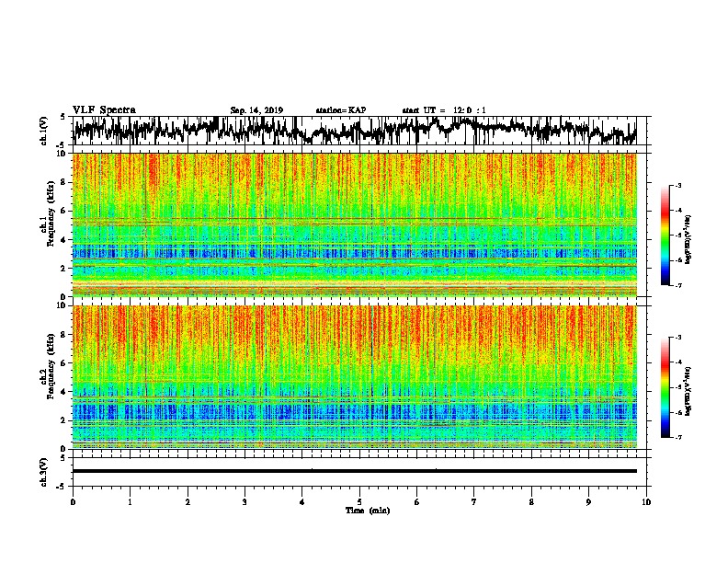The width and height of the screenshot is (728, 563).
Task: Click the ch.1 frequency axis '4' tick label
Action: (63, 240)
